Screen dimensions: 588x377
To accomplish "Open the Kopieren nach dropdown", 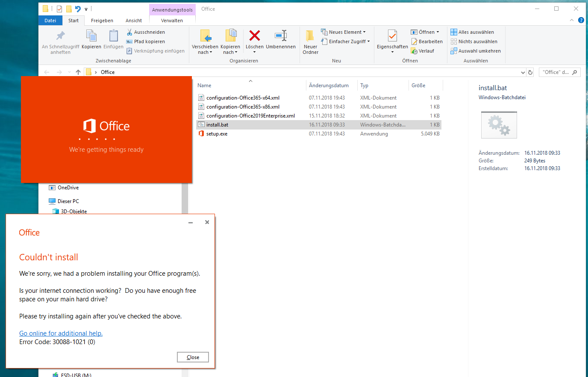I will point(230,50).
